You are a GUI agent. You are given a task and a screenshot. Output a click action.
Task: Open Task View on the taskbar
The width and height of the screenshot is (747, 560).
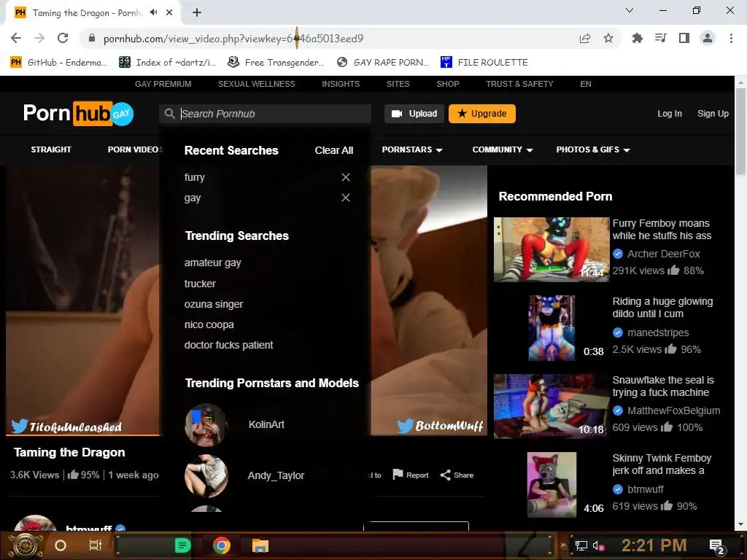point(96,545)
